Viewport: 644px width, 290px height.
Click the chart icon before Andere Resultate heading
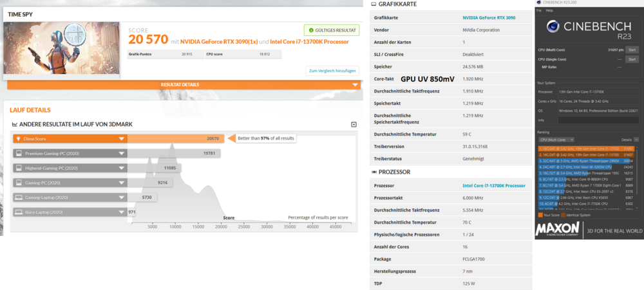pyautogui.click(x=15, y=124)
